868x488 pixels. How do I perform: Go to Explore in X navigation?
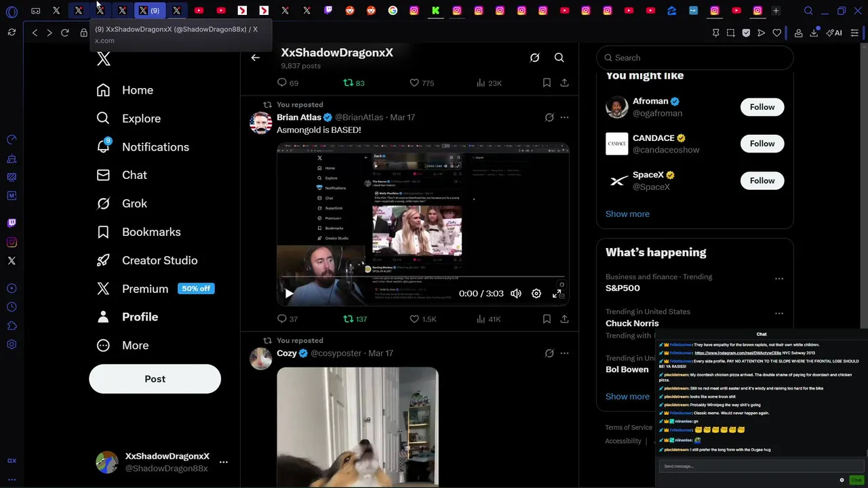(129, 119)
